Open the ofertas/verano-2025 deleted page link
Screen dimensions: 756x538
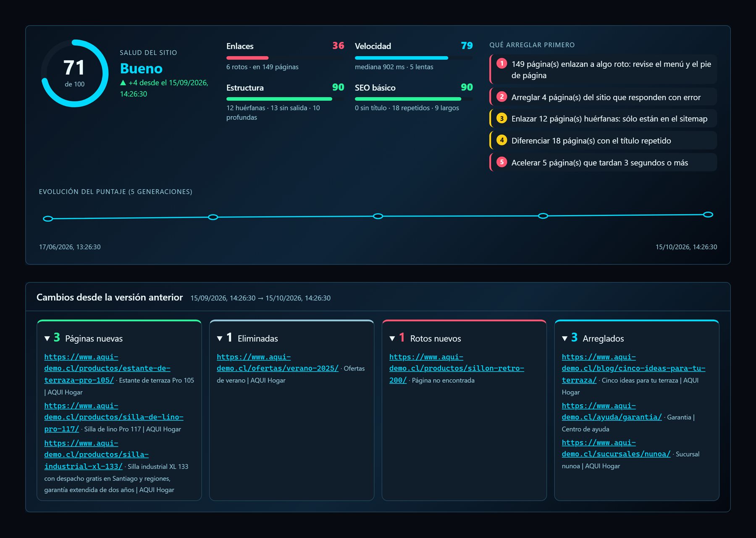tap(277, 363)
